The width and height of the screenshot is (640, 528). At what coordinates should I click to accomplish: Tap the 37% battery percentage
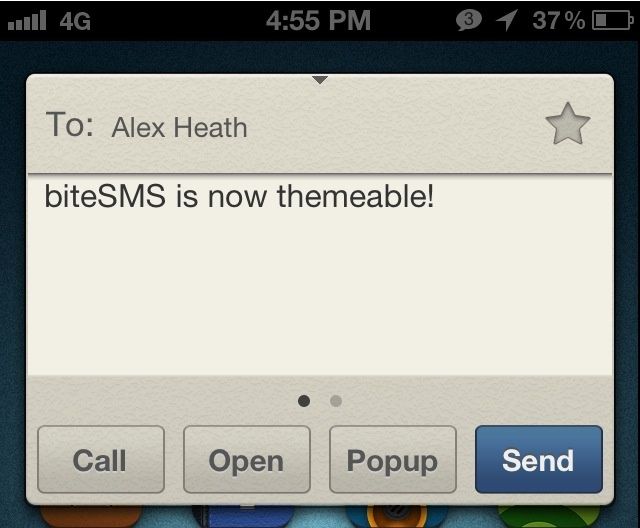(x=558, y=20)
